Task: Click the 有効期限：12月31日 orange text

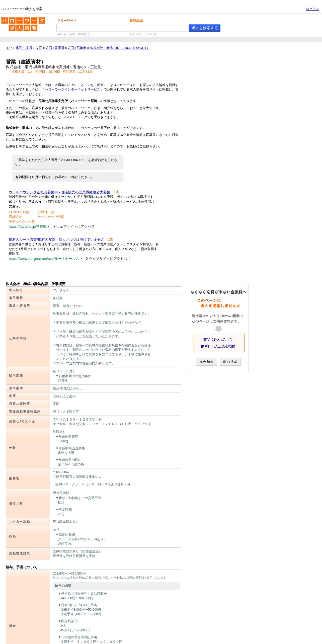Action: click(77, 72)
